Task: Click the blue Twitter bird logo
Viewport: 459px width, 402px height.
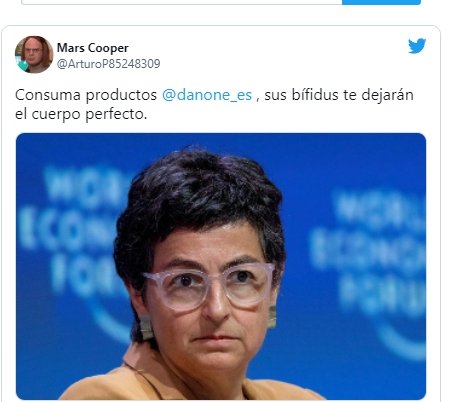Action: pos(417,46)
